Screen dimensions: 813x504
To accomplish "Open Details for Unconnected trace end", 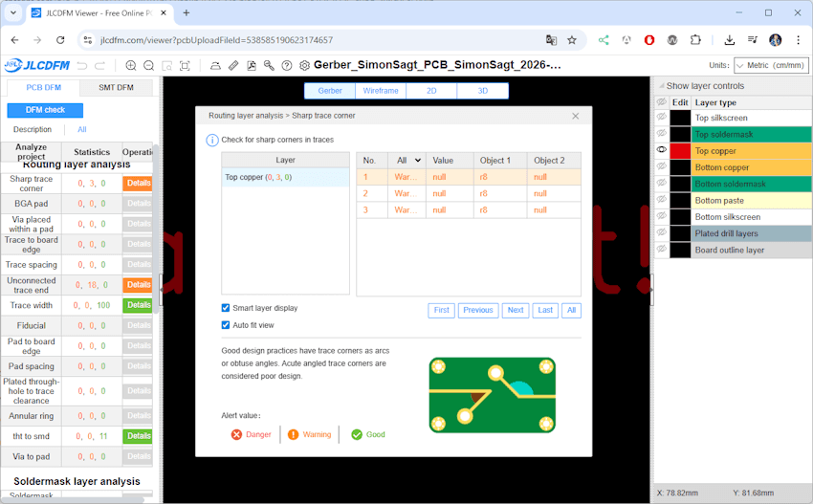I will [138, 285].
